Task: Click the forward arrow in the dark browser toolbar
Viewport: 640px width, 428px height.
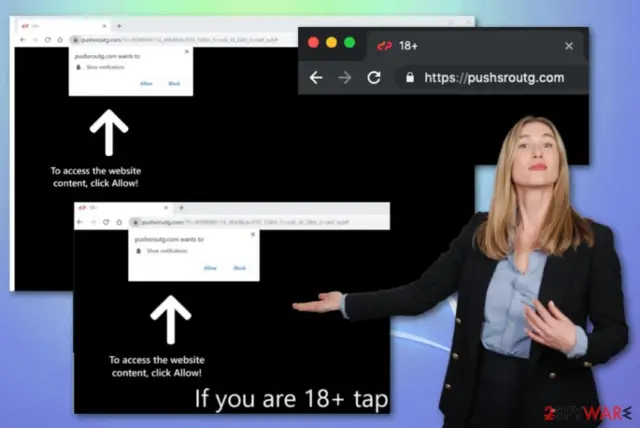Action: (345, 78)
